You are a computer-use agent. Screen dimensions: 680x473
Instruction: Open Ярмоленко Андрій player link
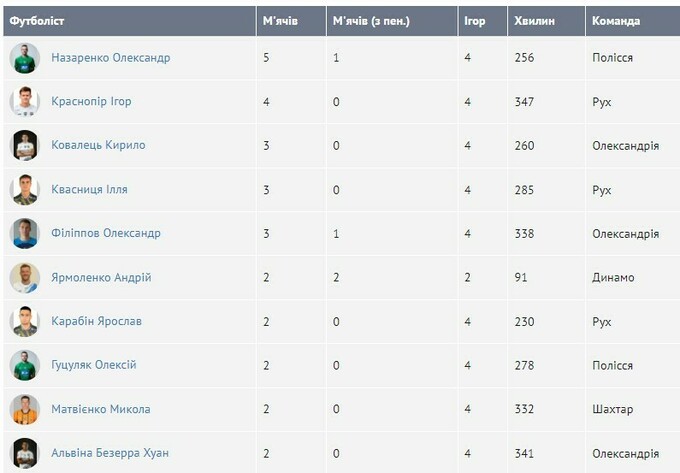pos(101,278)
